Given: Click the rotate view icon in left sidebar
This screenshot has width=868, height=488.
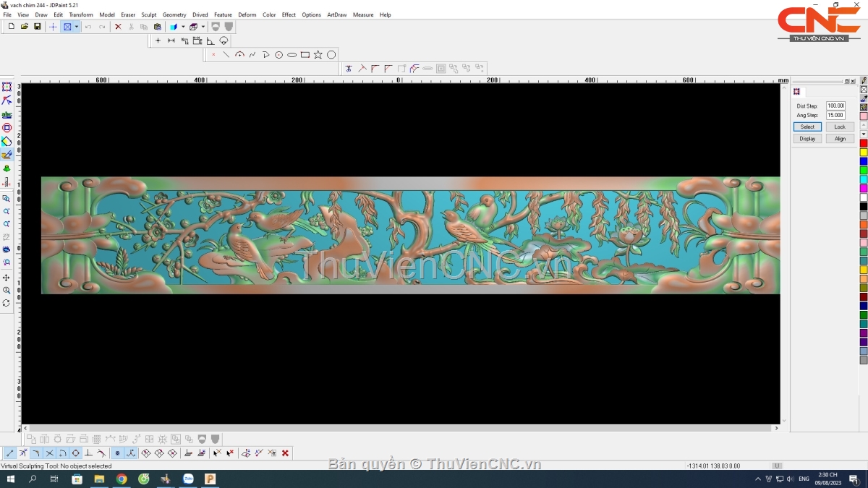Looking at the screenshot, I should click(x=7, y=303).
